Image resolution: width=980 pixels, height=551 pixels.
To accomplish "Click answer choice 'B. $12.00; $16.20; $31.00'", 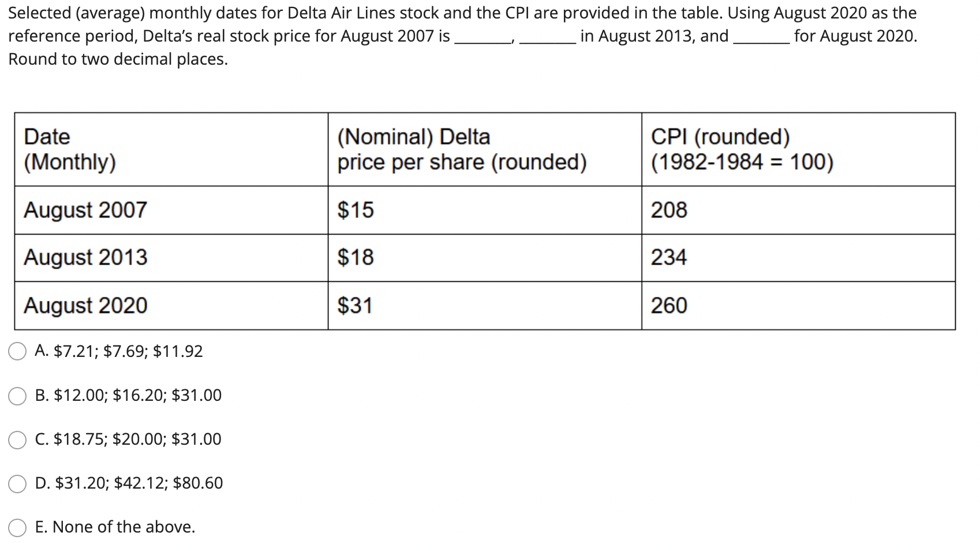I will tap(128, 395).
